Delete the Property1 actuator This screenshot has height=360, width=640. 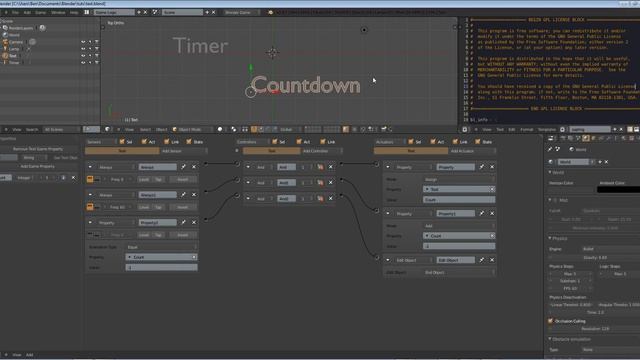click(492, 213)
